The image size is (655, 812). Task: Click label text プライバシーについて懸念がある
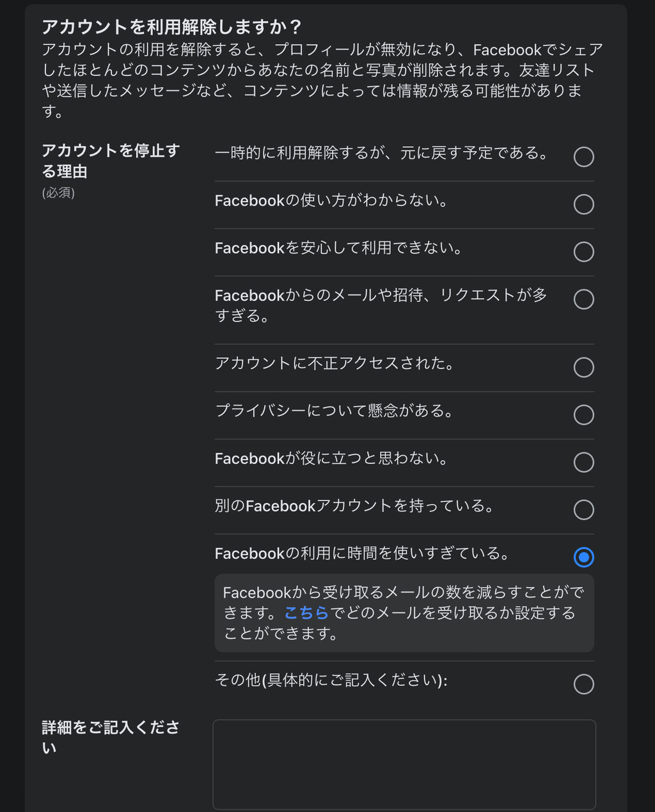[335, 411]
